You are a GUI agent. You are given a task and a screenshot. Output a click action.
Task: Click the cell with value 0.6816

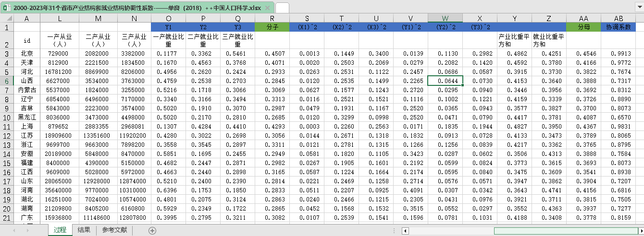(619, 191)
